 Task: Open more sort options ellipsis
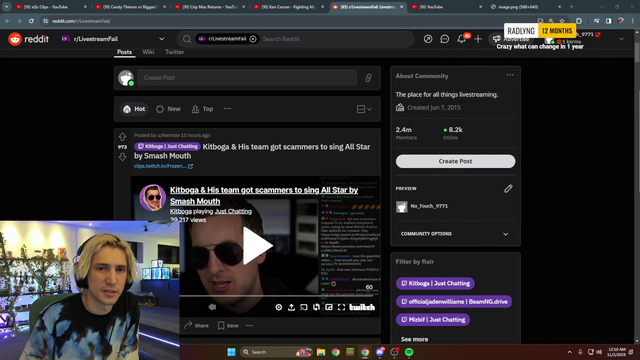(x=227, y=109)
